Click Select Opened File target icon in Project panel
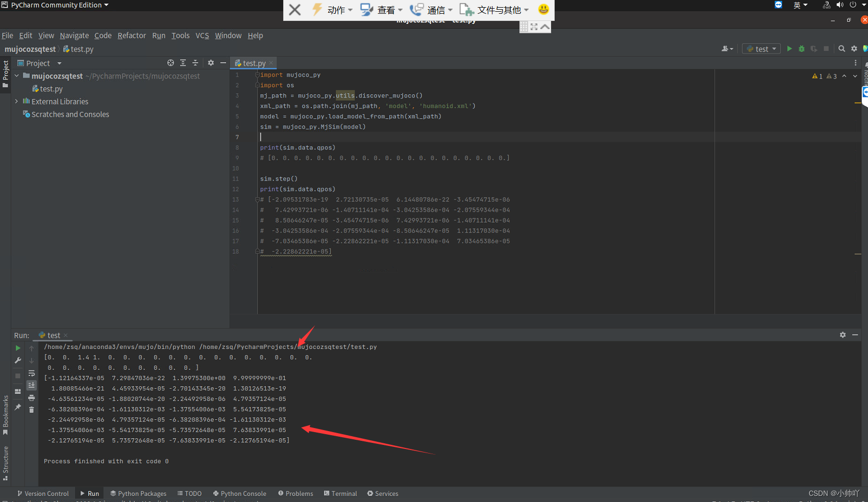Viewport: 868px width, 502px height. point(170,63)
